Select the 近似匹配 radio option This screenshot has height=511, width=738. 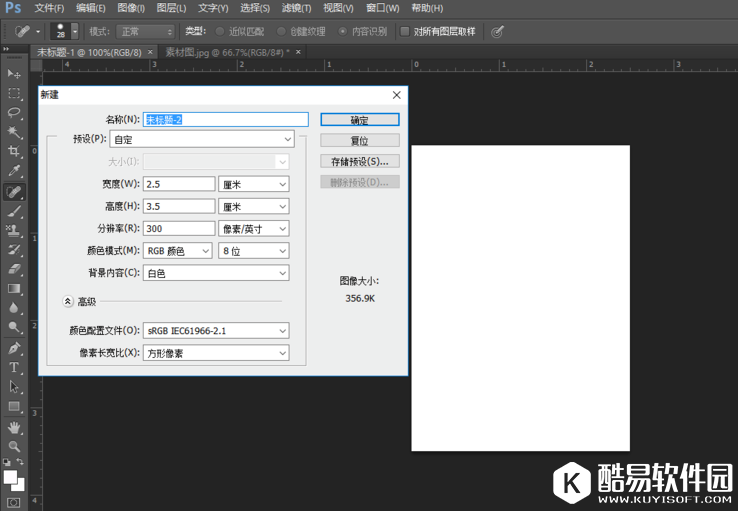click(220, 31)
